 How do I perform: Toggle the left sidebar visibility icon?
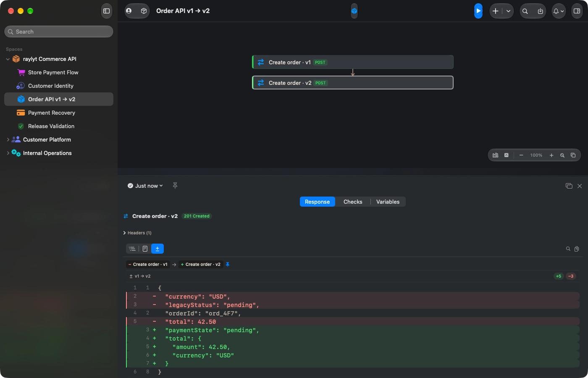107,11
